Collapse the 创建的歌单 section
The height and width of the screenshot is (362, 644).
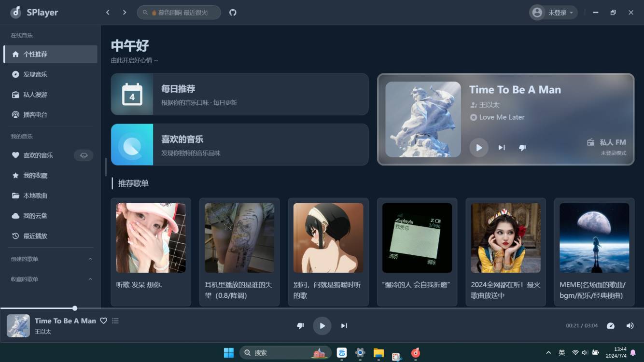pos(90,259)
